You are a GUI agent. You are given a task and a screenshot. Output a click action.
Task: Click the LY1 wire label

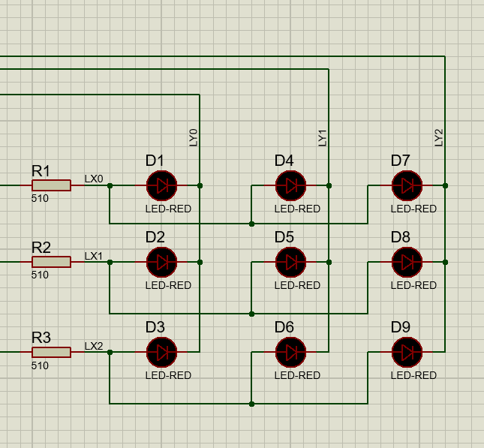322,138
